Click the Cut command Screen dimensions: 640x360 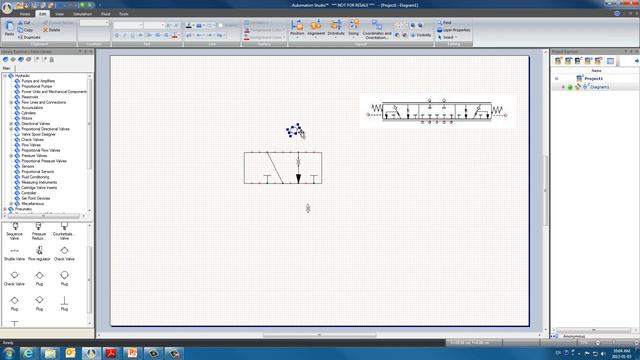coord(24,23)
